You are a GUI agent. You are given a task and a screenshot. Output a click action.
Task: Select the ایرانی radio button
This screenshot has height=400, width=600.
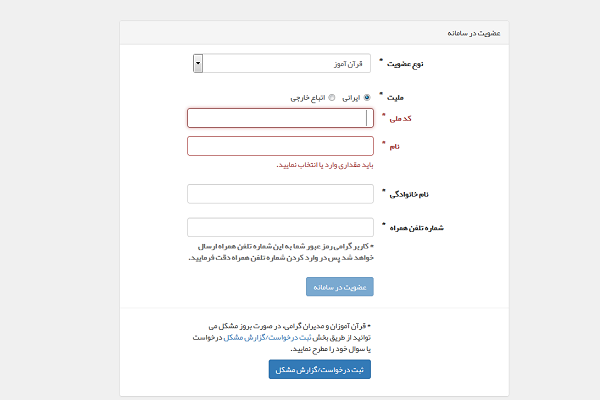[367, 98]
